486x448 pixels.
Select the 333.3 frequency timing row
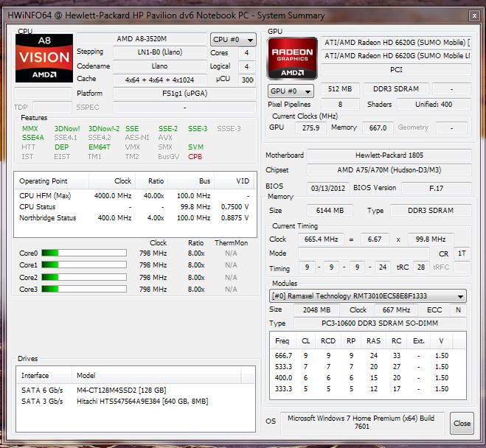[368, 389]
